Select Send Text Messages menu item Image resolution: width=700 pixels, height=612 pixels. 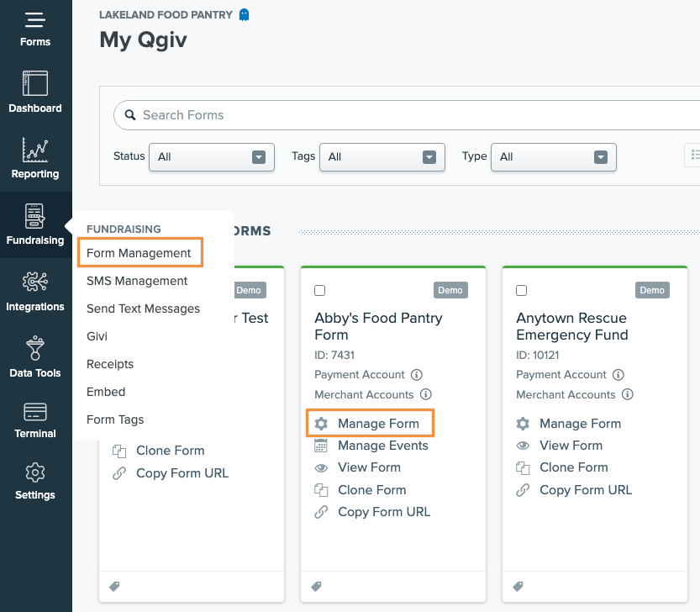click(x=143, y=309)
